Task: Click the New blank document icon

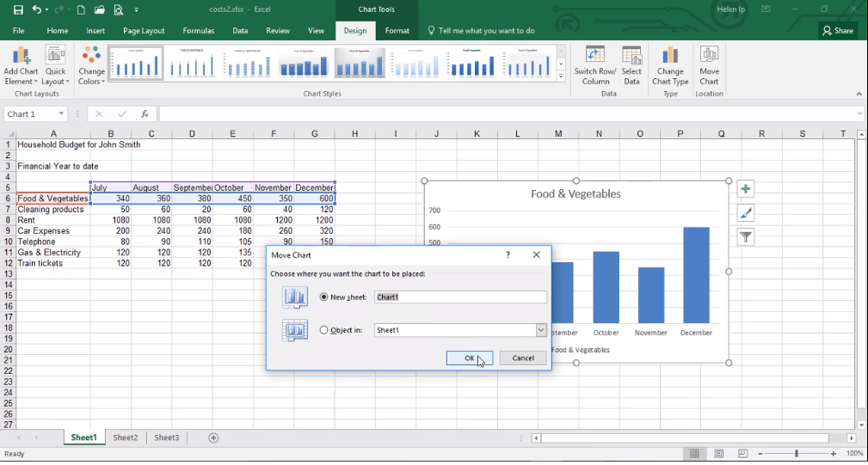Action: pyautogui.click(x=81, y=9)
